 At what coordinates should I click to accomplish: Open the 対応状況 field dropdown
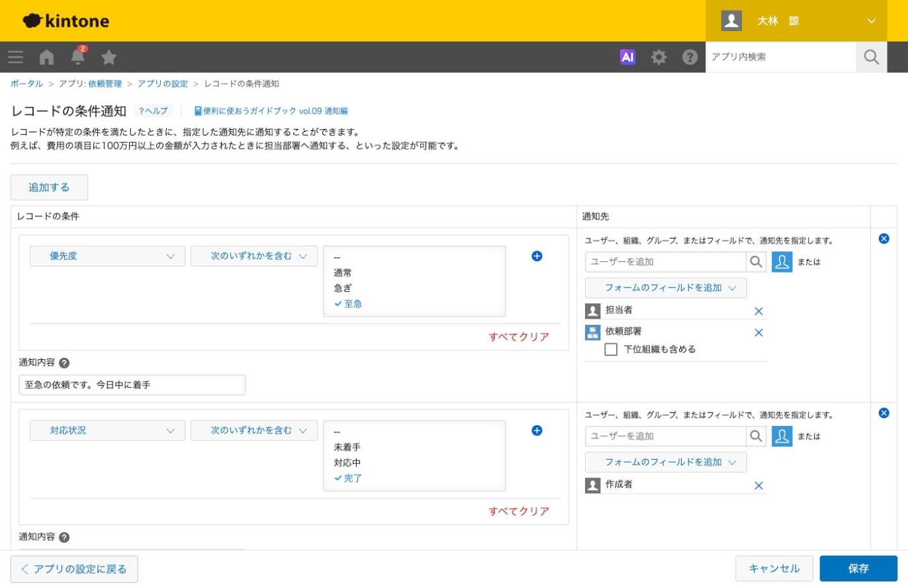click(107, 431)
